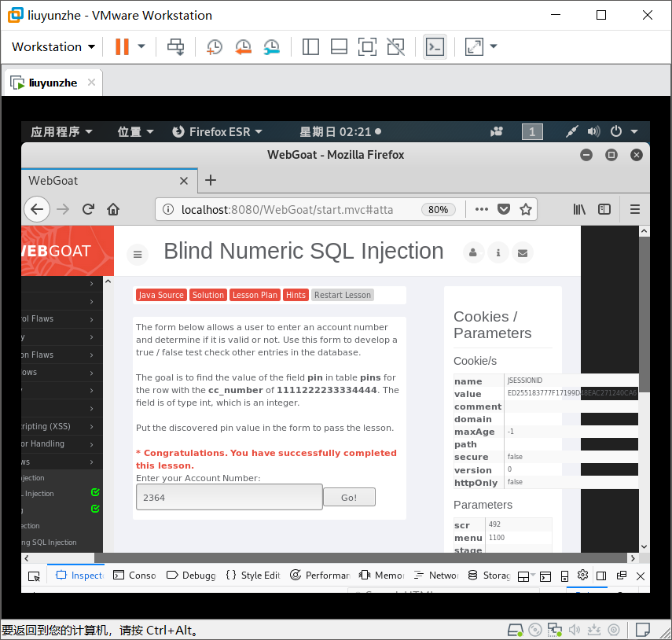
Task: Switch the VM to Unity mode
Action: pos(395,46)
